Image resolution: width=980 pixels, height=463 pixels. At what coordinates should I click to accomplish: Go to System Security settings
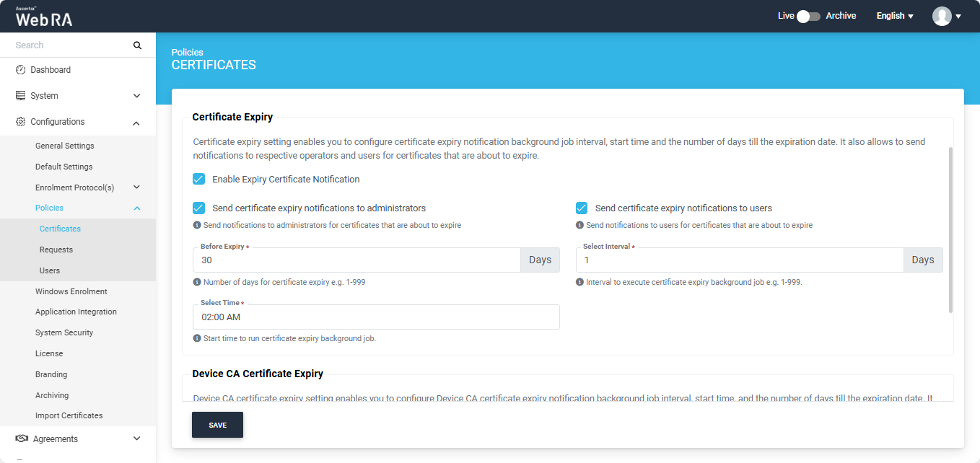[64, 332]
